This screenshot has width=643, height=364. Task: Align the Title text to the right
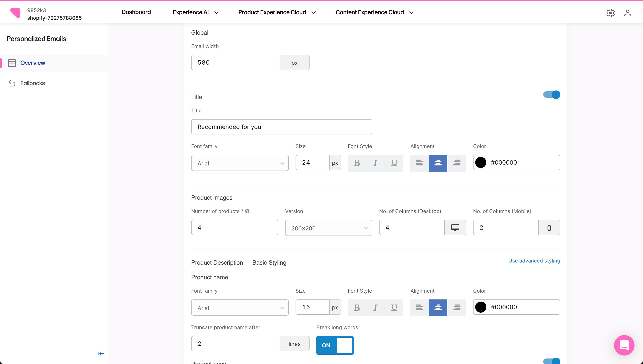click(457, 163)
